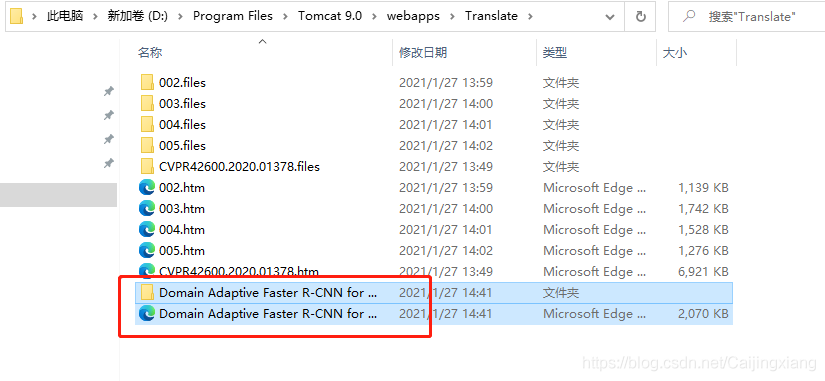Expand the chevron before 此电脑 in path
Image resolution: width=825 pixels, height=381 pixels.
(x=35, y=16)
